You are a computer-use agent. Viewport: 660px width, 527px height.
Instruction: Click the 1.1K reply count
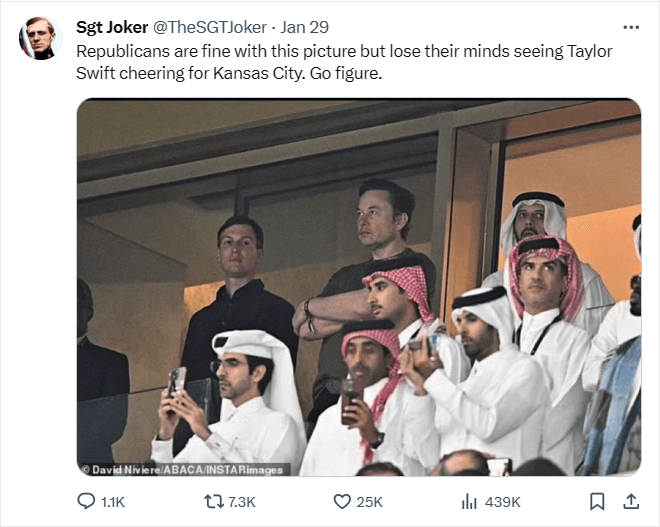click(x=113, y=502)
